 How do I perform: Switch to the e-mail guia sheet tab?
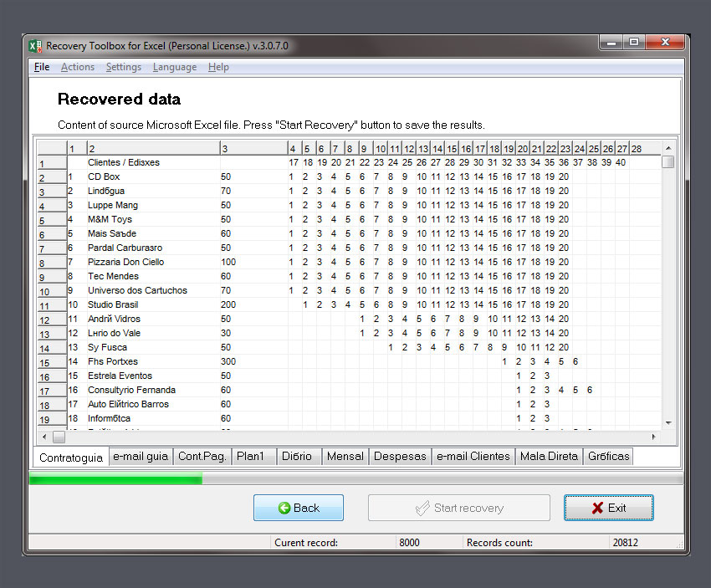[x=141, y=456]
